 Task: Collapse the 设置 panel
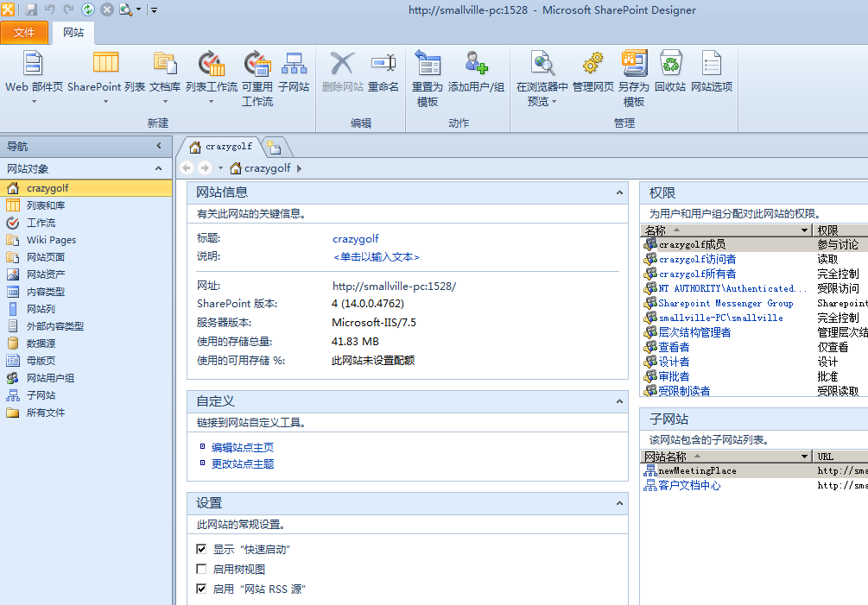(619, 503)
